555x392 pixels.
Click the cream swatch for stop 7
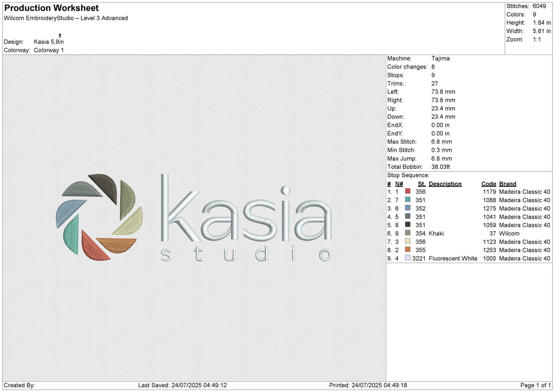[407, 241]
